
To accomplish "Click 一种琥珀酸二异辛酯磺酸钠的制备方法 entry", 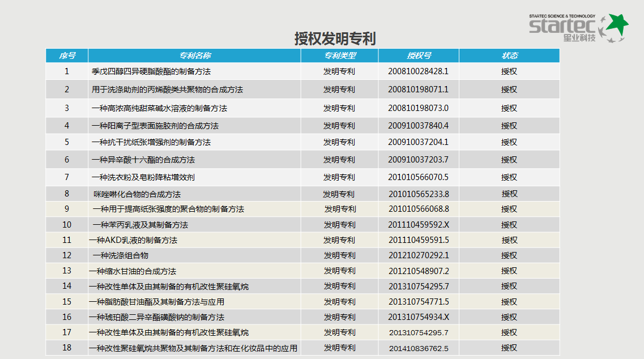I will [x=156, y=317].
